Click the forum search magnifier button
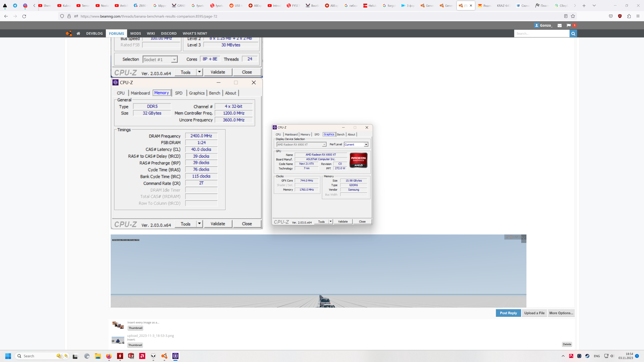The width and height of the screenshot is (644, 362). pyautogui.click(x=573, y=34)
